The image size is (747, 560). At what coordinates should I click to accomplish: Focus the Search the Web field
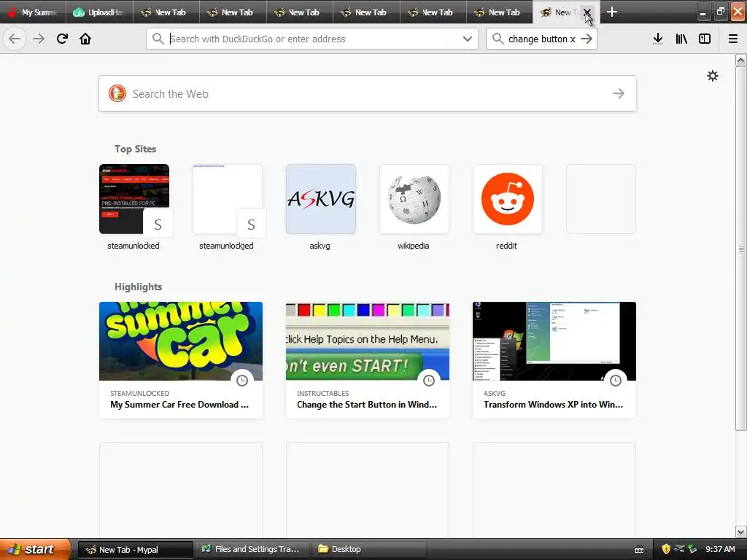pyautogui.click(x=368, y=93)
